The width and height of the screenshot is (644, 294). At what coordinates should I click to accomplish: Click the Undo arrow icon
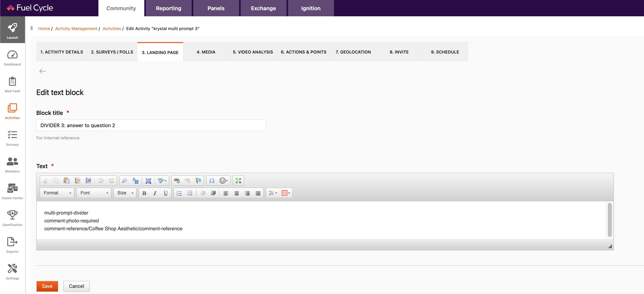(x=100, y=181)
